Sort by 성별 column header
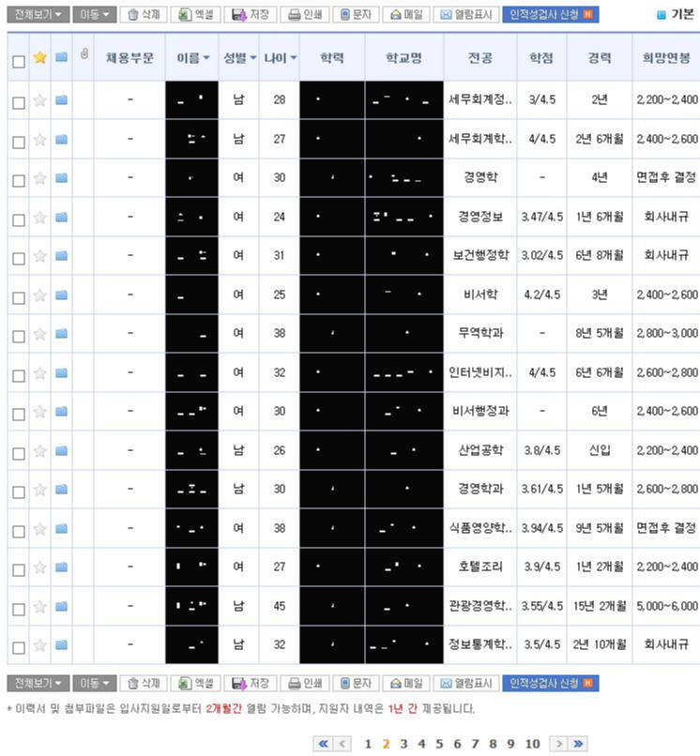Viewport: 700px width, 756px height. [x=239, y=58]
